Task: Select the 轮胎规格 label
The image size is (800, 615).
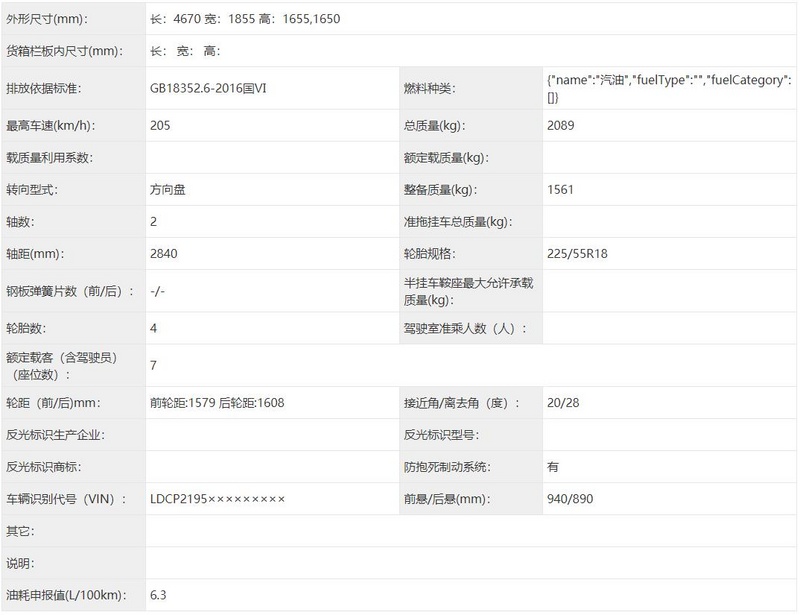Action: pyautogui.click(x=430, y=254)
